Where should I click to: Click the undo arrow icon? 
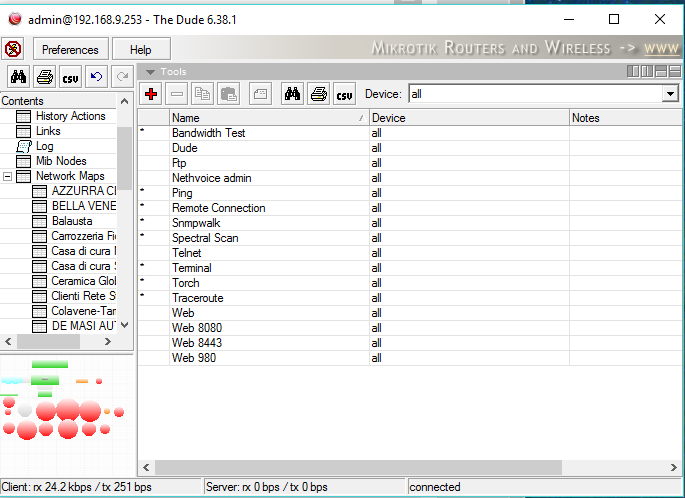(x=96, y=77)
